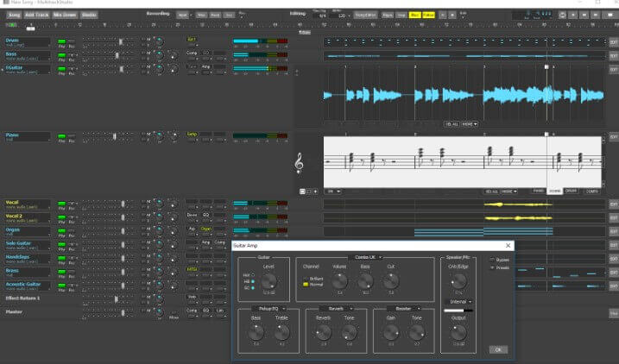Select the Normal channel in Guitar Amp
The image size is (619, 364).
click(306, 284)
